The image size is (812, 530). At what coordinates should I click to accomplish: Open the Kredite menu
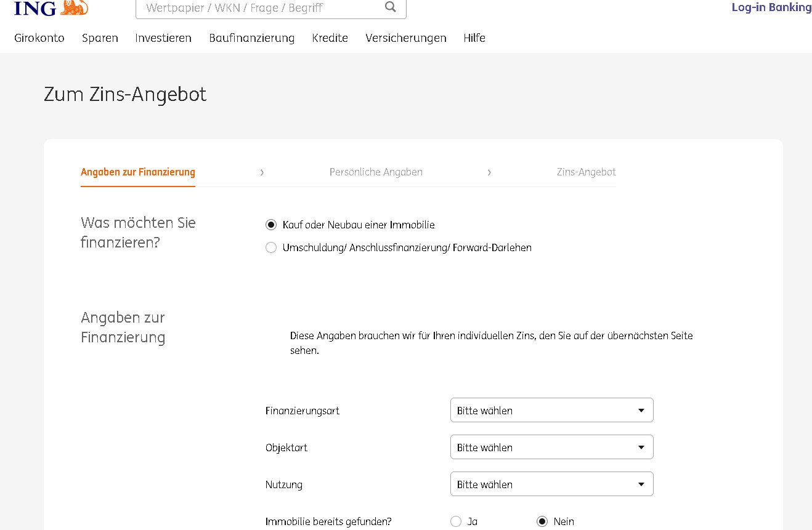tap(330, 38)
